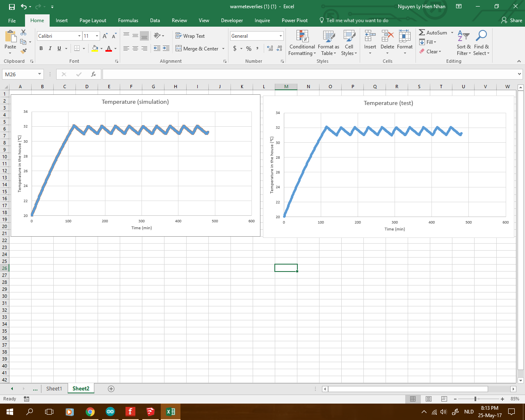Click the Copy icon
Screen dimensions: 525x420
[x=23, y=41]
